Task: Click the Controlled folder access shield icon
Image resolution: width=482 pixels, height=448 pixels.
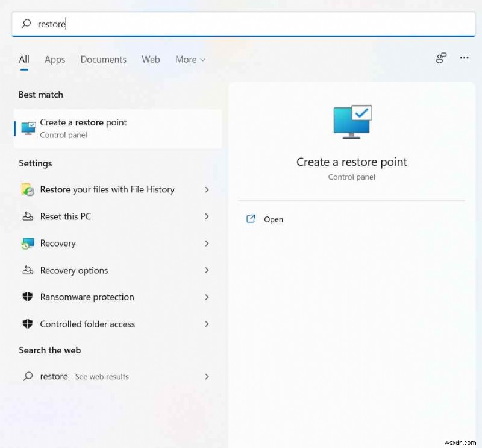Action: click(28, 324)
